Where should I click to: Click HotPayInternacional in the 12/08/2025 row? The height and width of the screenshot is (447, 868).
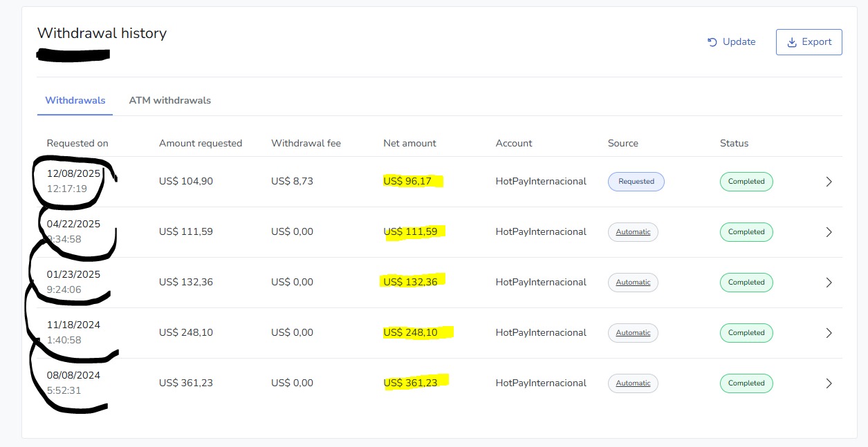click(541, 182)
